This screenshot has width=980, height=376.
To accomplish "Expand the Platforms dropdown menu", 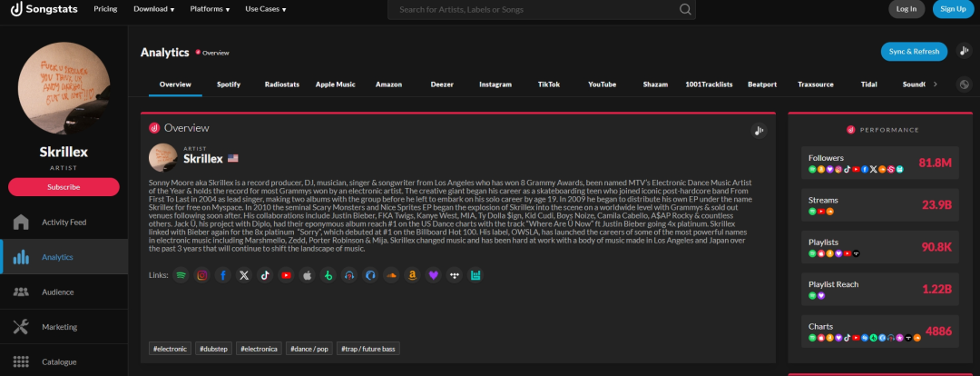I will (x=210, y=9).
